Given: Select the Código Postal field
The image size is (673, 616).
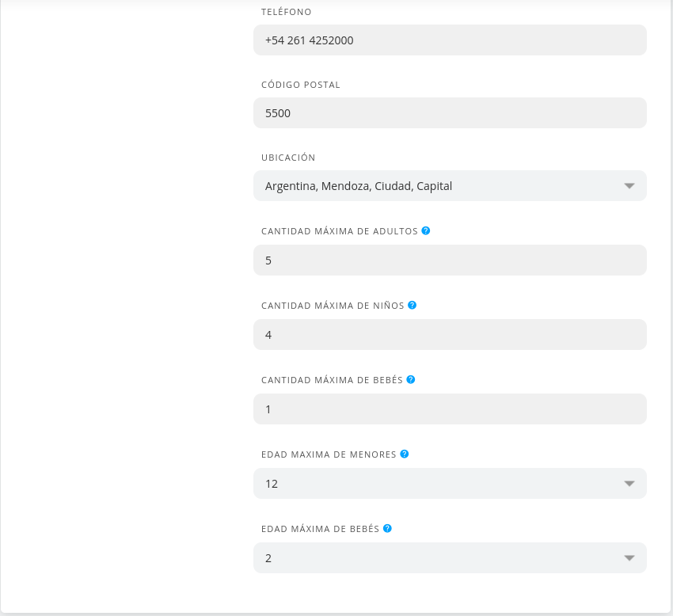Looking at the screenshot, I should pyautogui.click(x=450, y=112).
